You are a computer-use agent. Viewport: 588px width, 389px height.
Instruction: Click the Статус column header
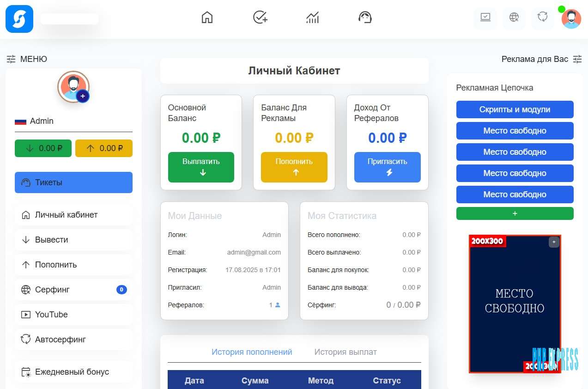[x=387, y=381]
